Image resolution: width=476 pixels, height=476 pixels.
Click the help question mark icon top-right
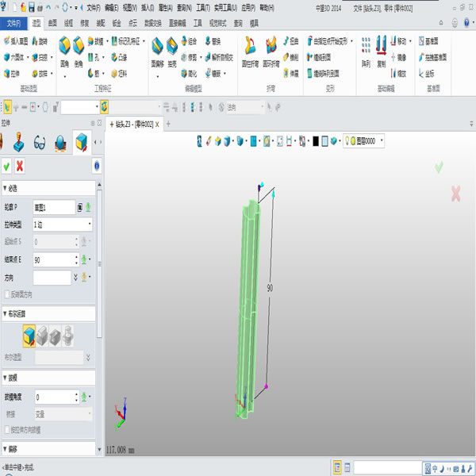(466, 22)
